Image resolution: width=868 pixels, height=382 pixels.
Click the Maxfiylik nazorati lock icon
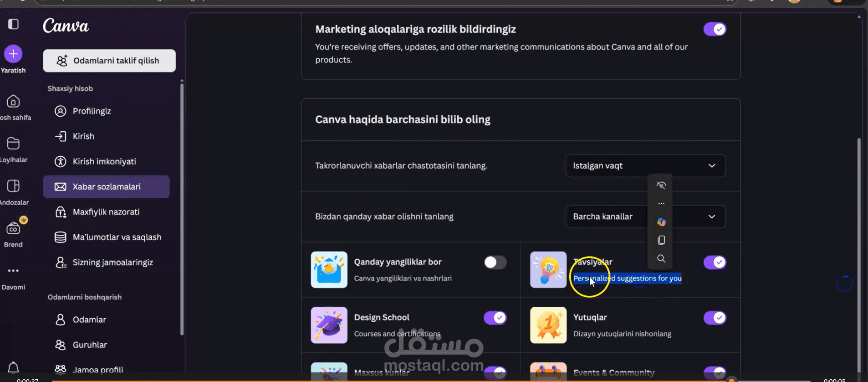coord(60,212)
